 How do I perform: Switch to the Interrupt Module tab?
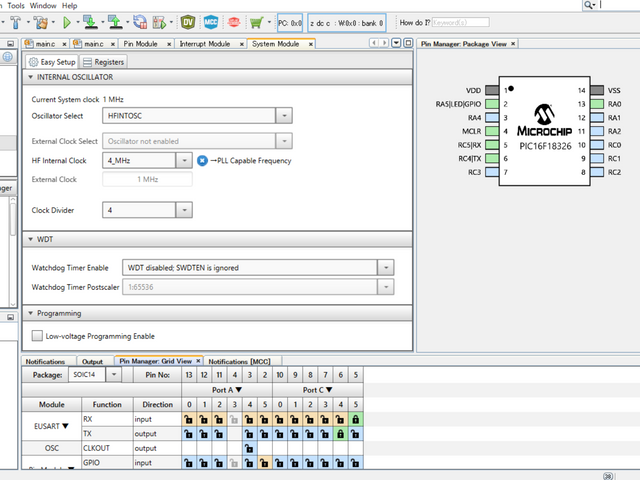tap(211, 44)
